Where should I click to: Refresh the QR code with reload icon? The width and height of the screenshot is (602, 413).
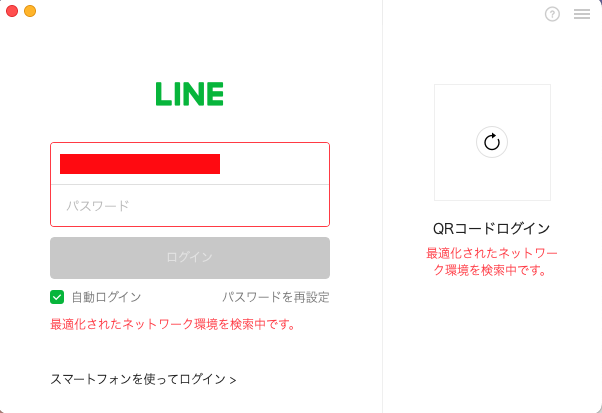491,142
